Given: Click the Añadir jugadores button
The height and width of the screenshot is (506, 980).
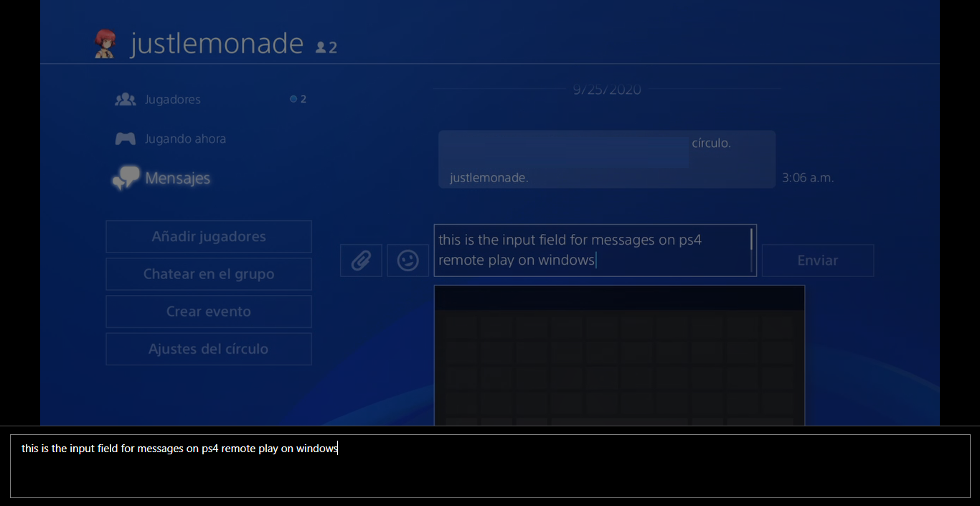Looking at the screenshot, I should pos(209,237).
